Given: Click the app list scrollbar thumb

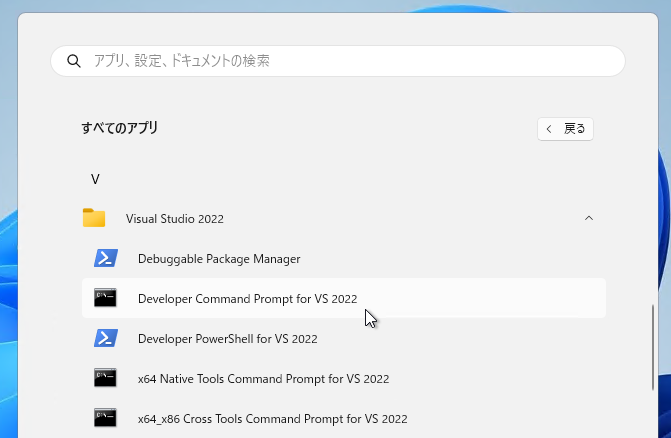Looking at the screenshot, I should [653, 347].
